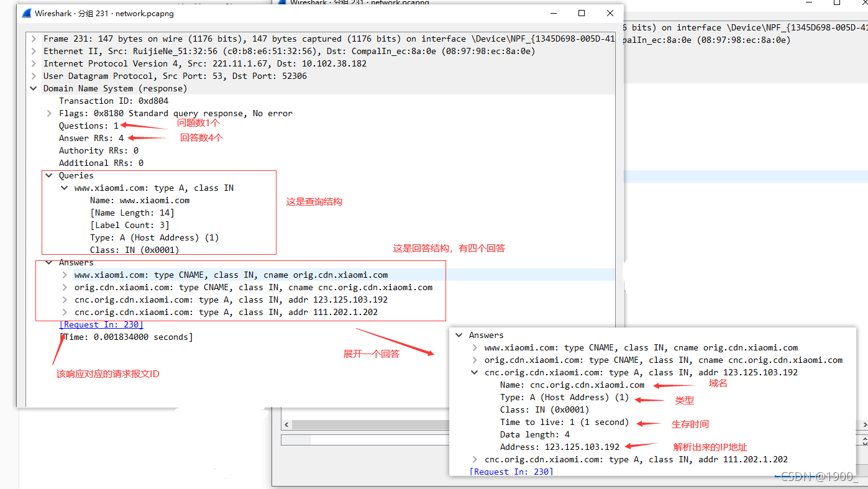Expand front-window answer with addr 111.202.1.202
Screen dimensions: 868x489
click(x=65, y=312)
